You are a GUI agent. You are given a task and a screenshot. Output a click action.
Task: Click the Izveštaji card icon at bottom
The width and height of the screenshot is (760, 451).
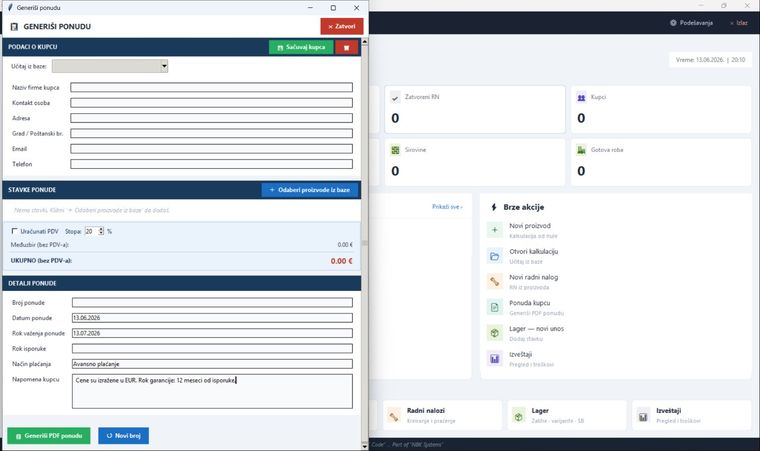643,416
